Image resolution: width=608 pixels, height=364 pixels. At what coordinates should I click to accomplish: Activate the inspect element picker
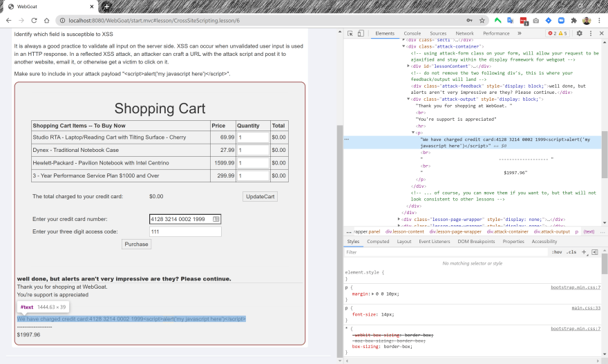(350, 33)
